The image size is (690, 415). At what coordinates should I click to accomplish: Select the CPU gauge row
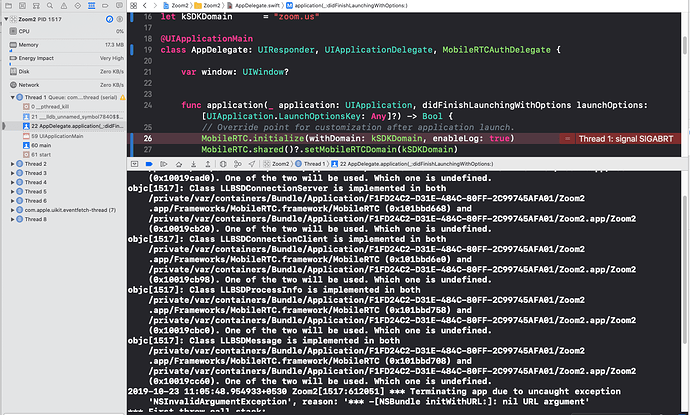(64, 31)
